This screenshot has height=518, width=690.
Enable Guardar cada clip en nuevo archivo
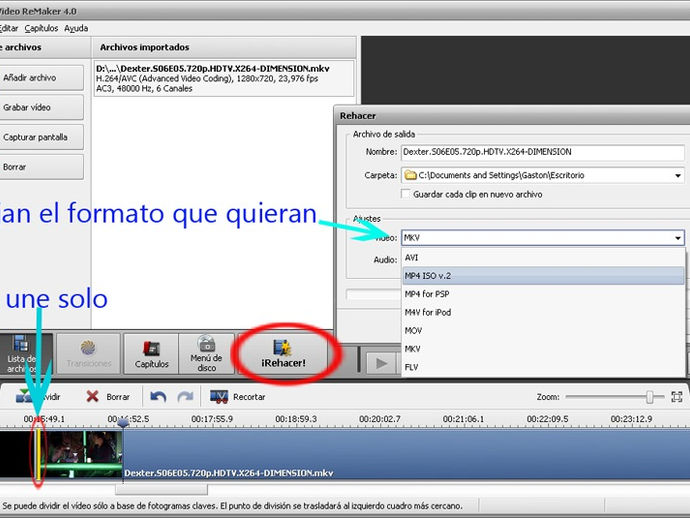406,194
